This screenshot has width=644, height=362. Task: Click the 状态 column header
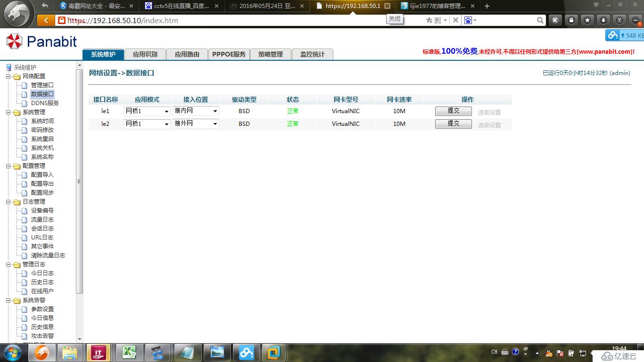[x=293, y=99]
